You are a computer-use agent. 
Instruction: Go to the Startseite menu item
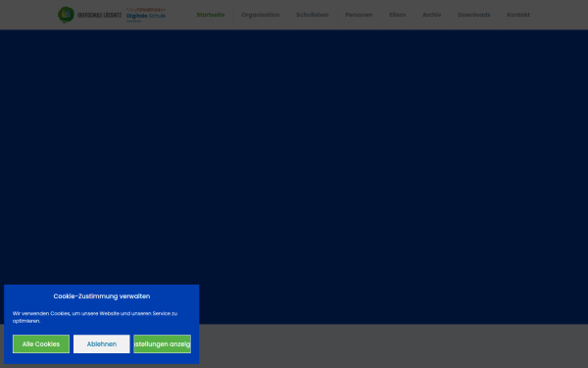click(x=211, y=15)
